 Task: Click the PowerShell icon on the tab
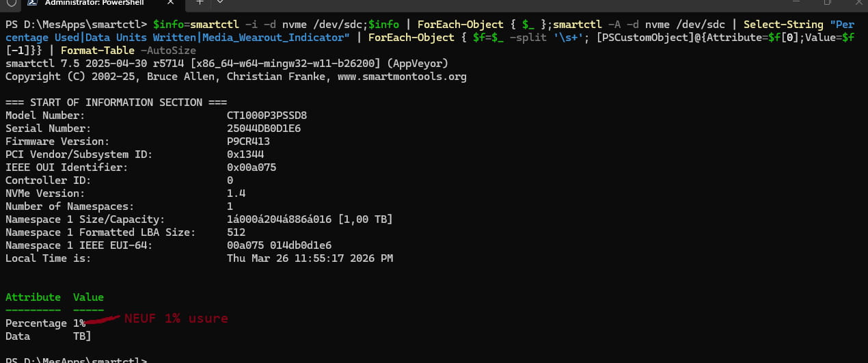tap(32, 3)
